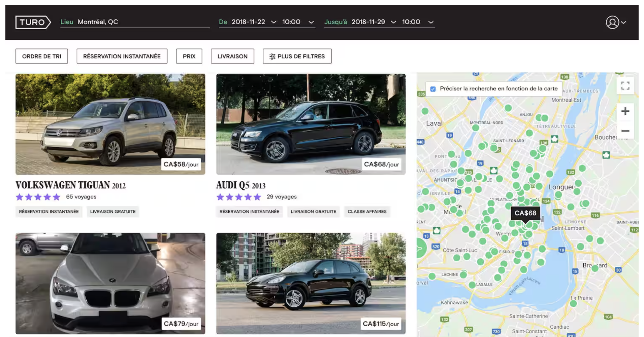
Task: Click the Audi Q5's five-star rating
Action: point(239,197)
